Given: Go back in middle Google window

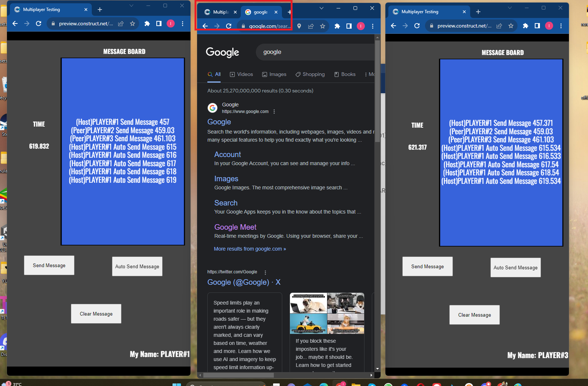Looking at the screenshot, I should tap(205, 26).
